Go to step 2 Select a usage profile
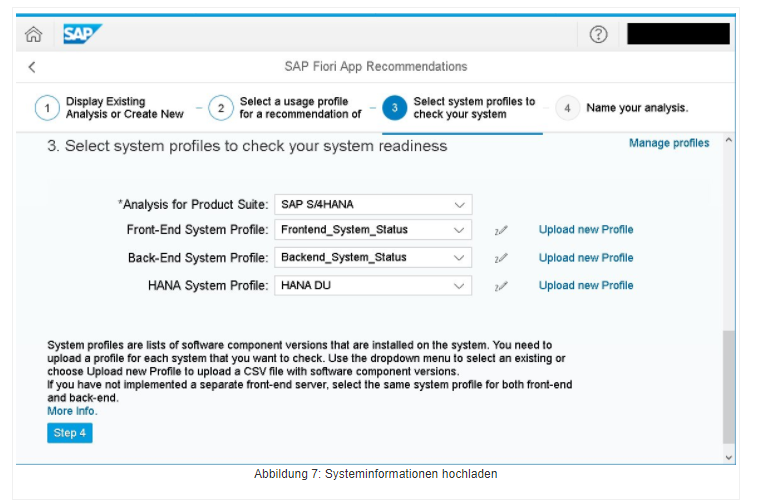 (x=221, y=108)
